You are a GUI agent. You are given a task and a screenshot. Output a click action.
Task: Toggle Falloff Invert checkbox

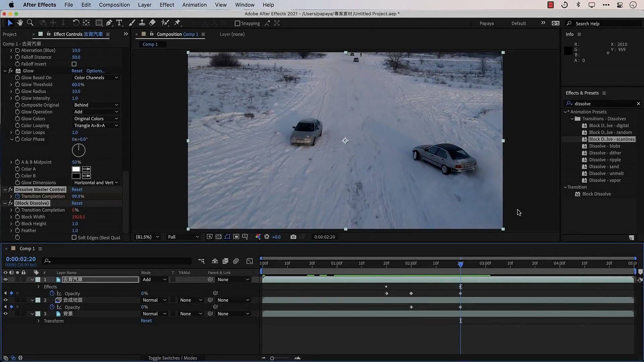click(x=74, y=64)
